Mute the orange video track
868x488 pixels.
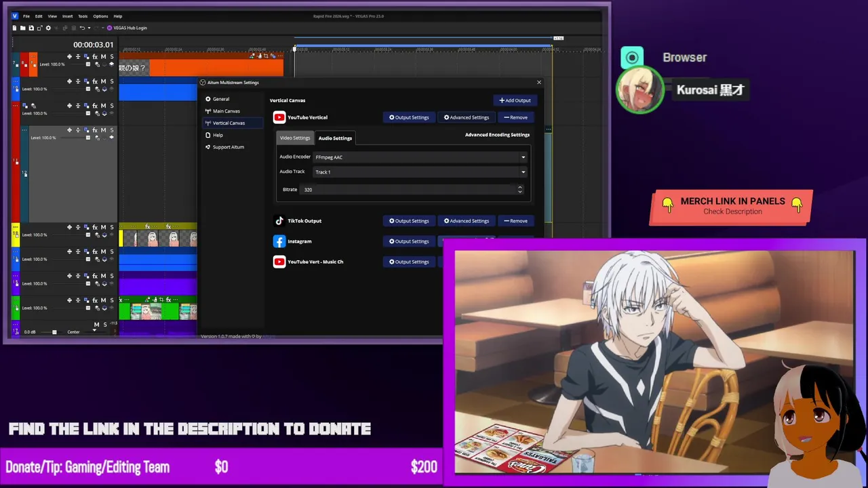tap(103, 57)
